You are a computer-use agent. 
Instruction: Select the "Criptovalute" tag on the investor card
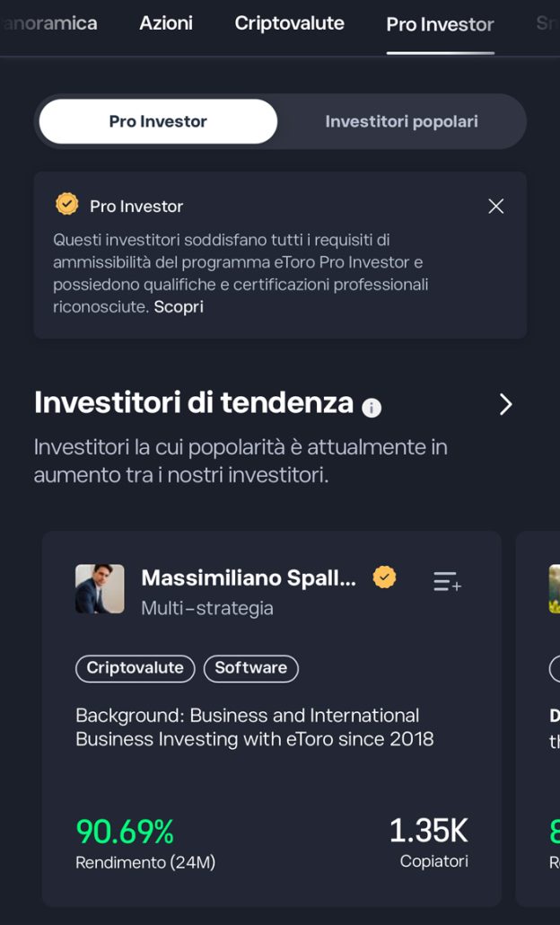pos(134,668)
